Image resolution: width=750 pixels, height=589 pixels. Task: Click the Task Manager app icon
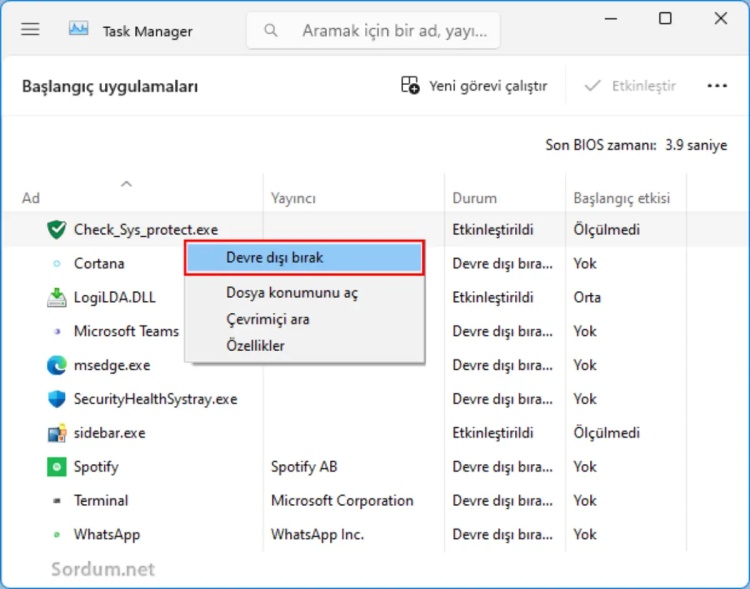(x=79, y=30)
